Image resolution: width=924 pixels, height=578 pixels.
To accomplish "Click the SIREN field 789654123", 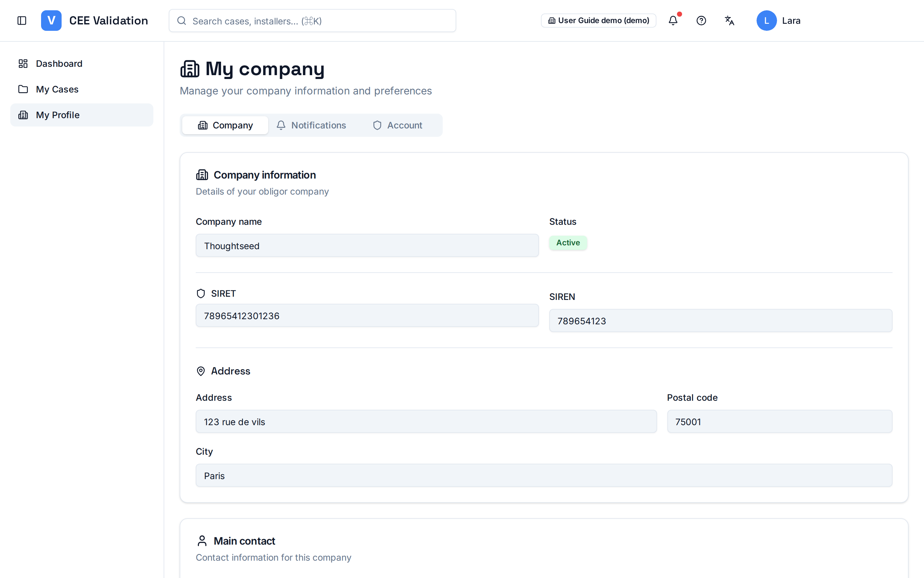I will (x=721, y=320).
